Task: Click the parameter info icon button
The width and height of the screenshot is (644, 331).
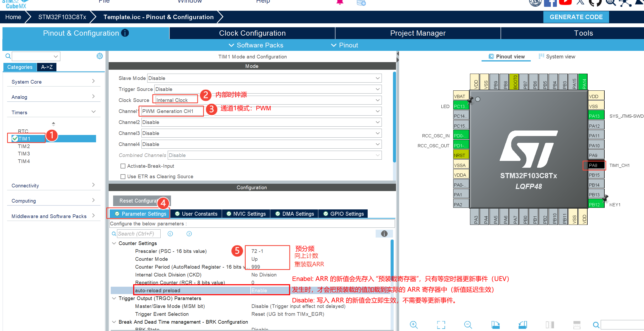Action: tap(384, 234)
